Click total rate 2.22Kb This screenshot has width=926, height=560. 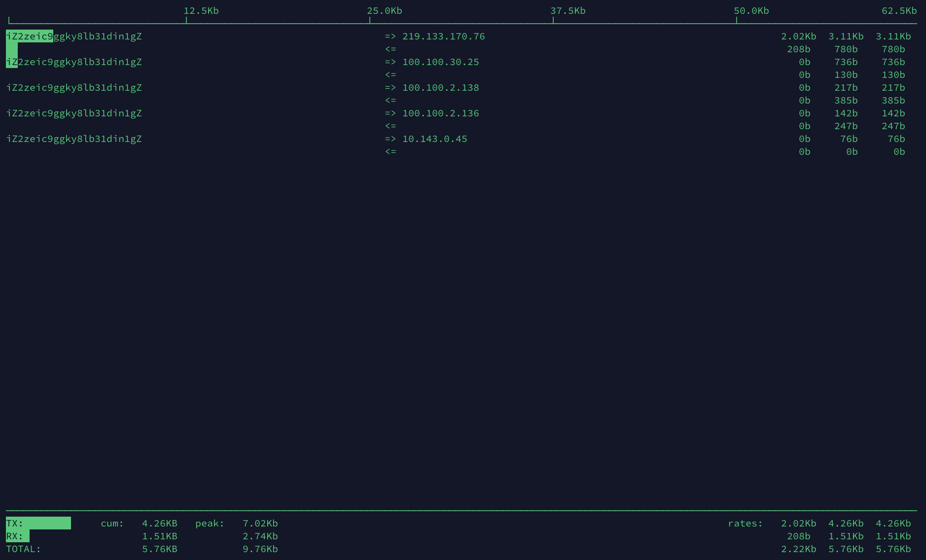(x=799, y=549)
